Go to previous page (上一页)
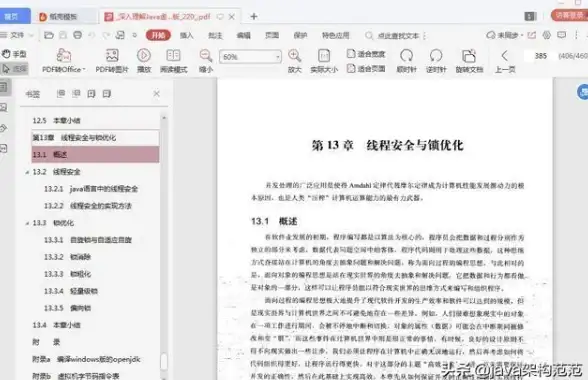Image resolution: width=588 pixels, height=380 pixels. coord(505,60)
